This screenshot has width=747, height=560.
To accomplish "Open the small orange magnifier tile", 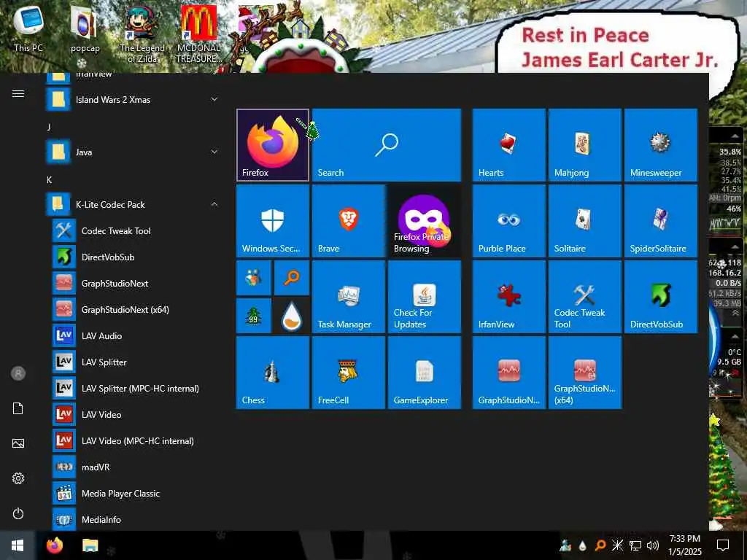I will coord(292,278).
